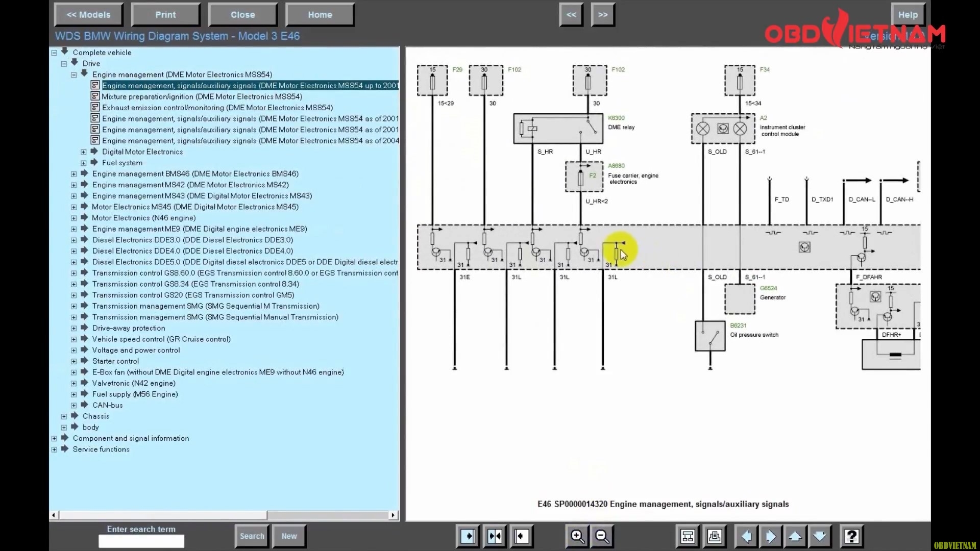
Task: Click fuse F34 symbol in diagram
Action: point(740,81)
